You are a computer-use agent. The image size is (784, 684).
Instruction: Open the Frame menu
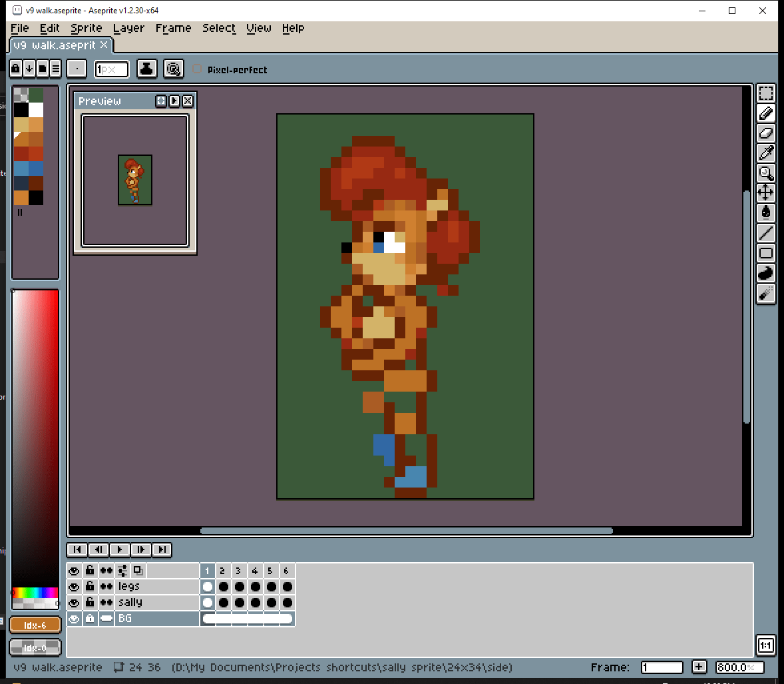[x=173, y=28]
